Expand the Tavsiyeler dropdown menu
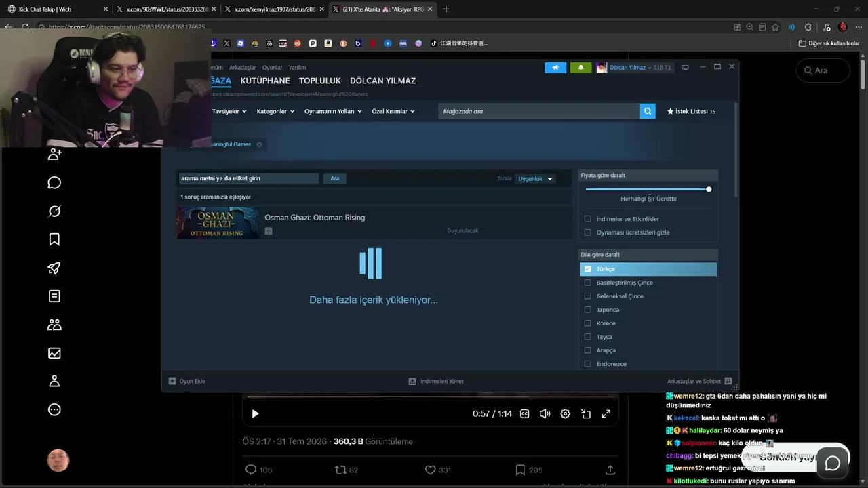The width and height of the screenshot is (868, 488). point(229,111)
